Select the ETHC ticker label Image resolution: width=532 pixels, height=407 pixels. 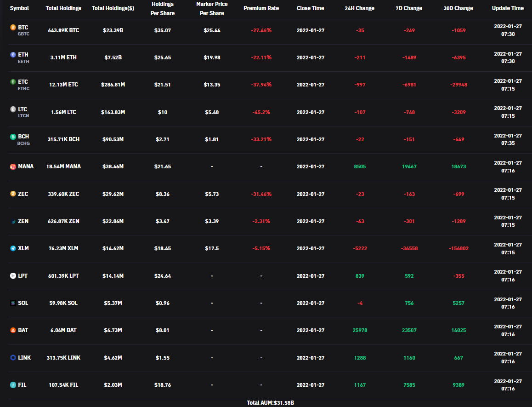(x=23, y=89)
